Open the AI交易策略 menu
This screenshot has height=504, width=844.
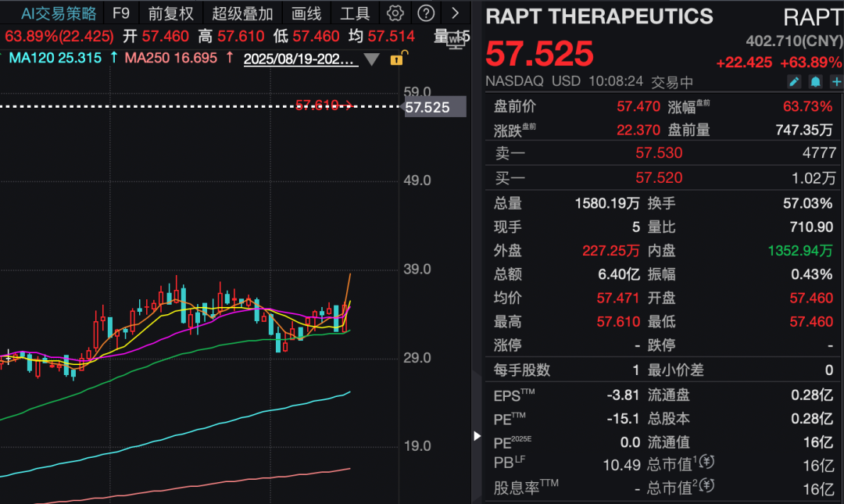click(59, 13)
